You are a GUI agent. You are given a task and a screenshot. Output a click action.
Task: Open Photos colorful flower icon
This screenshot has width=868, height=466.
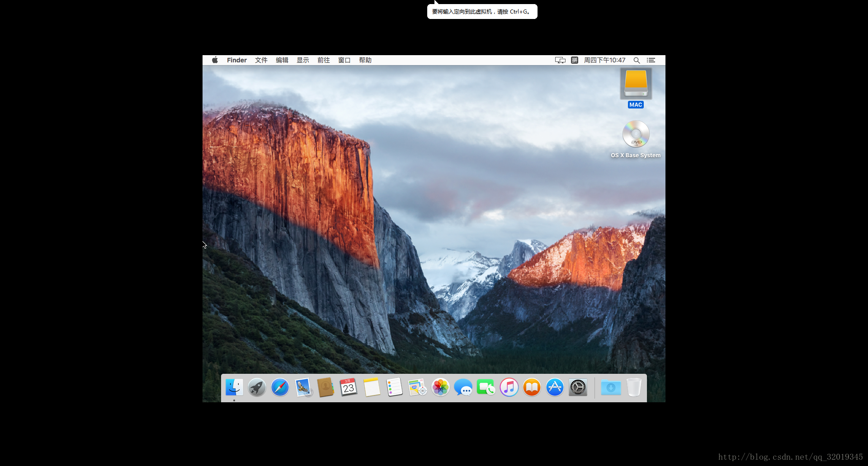pos(440,387)
